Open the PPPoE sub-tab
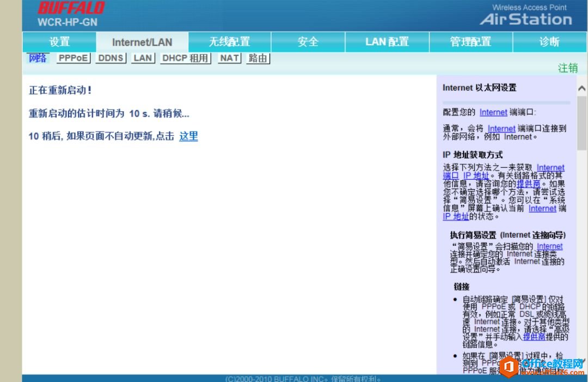This screenshot has width=588, height=382. pyautogui.click(x=73, y=58)
